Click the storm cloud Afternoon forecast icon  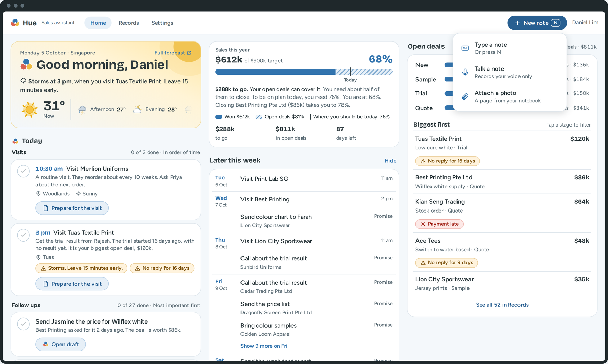point(82,109)
